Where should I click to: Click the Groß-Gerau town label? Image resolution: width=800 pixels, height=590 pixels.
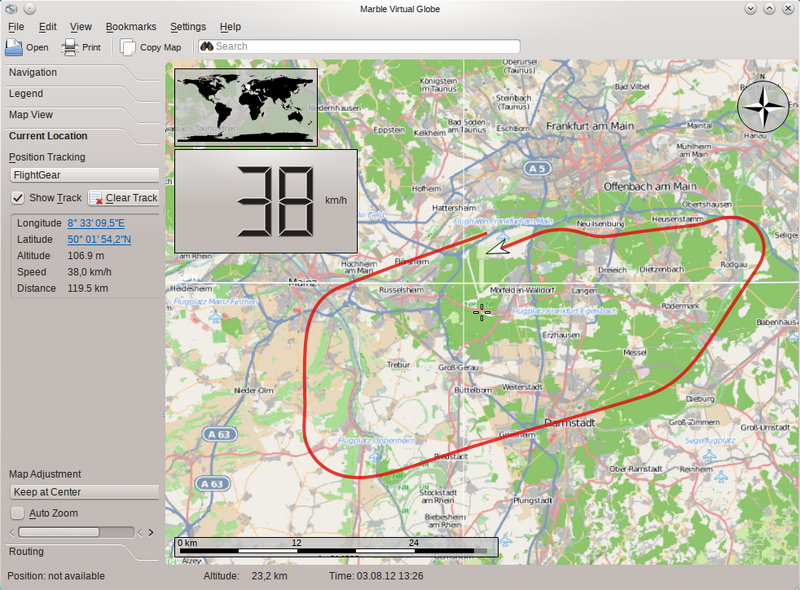coord(458,367)
